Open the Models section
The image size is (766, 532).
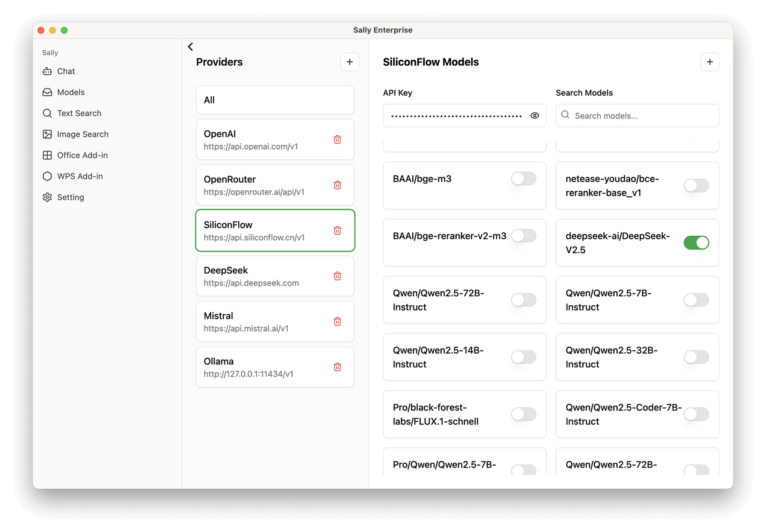pos(107,92)
